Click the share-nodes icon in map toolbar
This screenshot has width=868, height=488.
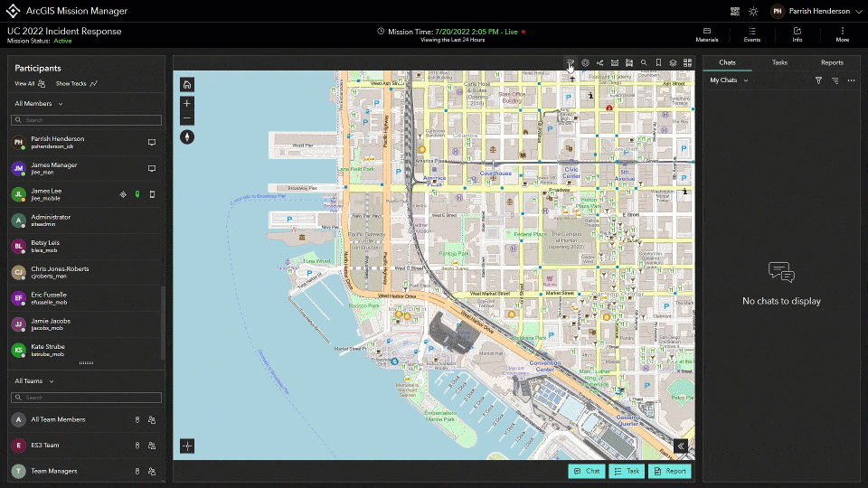coord(599,62)
